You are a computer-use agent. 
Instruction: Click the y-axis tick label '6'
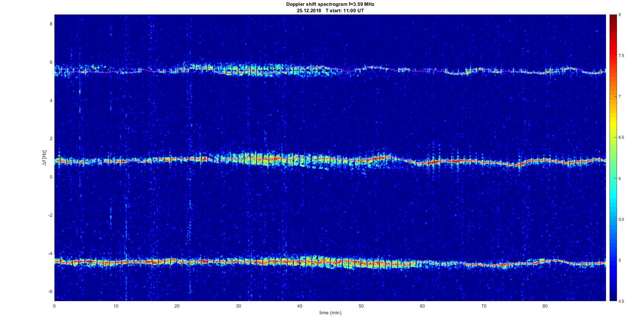point(51,62)
